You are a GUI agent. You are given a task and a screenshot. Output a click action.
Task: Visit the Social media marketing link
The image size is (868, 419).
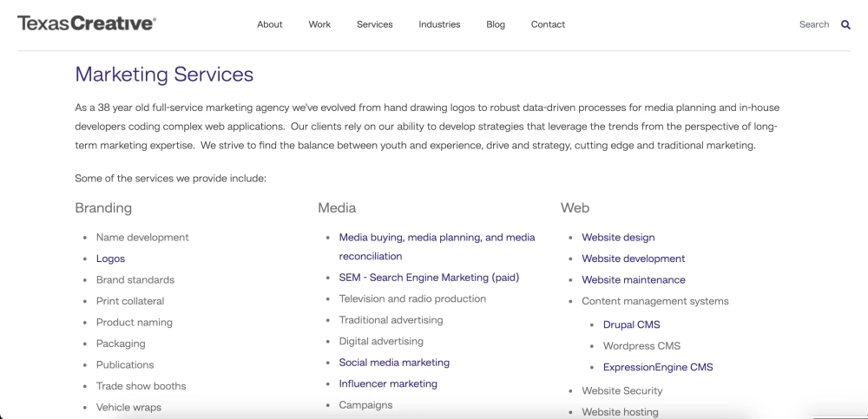(394, 363)
